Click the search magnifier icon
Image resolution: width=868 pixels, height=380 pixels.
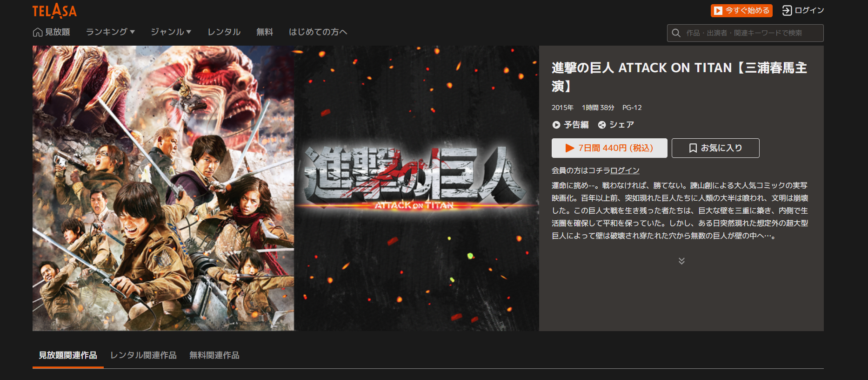coord(676,33)
